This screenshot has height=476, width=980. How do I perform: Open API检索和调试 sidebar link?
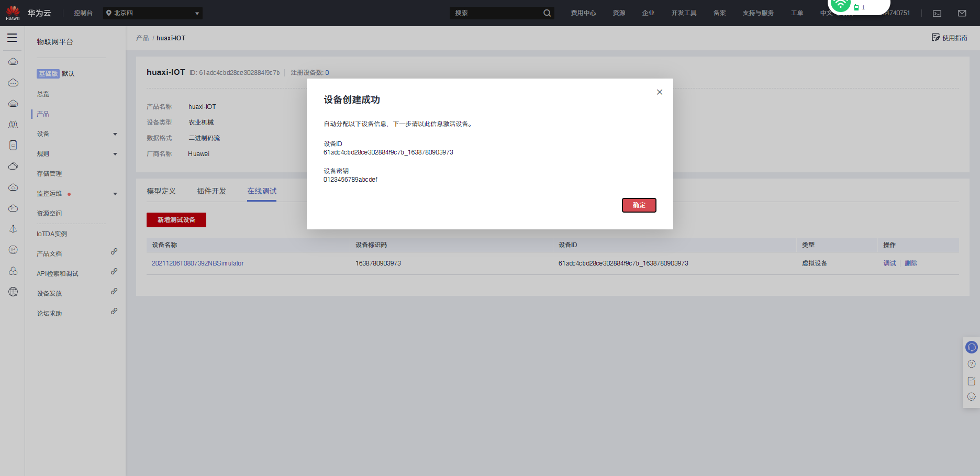coord(58,274)
